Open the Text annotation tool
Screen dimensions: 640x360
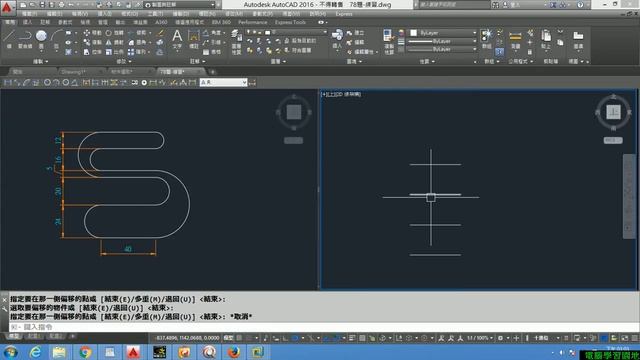coord(177,39)
